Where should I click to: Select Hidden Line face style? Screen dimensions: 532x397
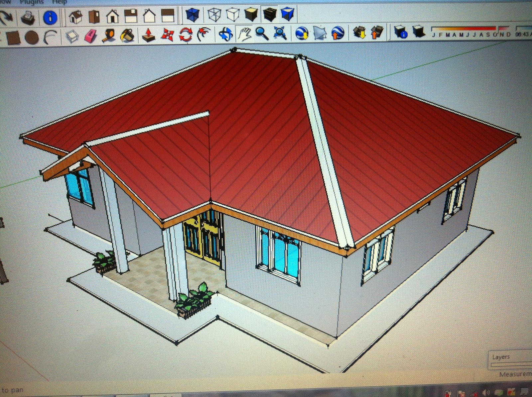coord(233,15)
